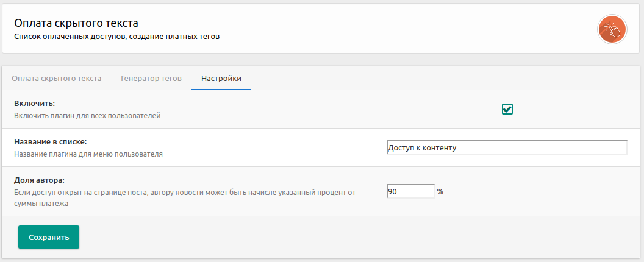644x262 pixels.
Task: Uncheck the 'Включить' plugin checkbox
Action: click(x=507, y=109)
